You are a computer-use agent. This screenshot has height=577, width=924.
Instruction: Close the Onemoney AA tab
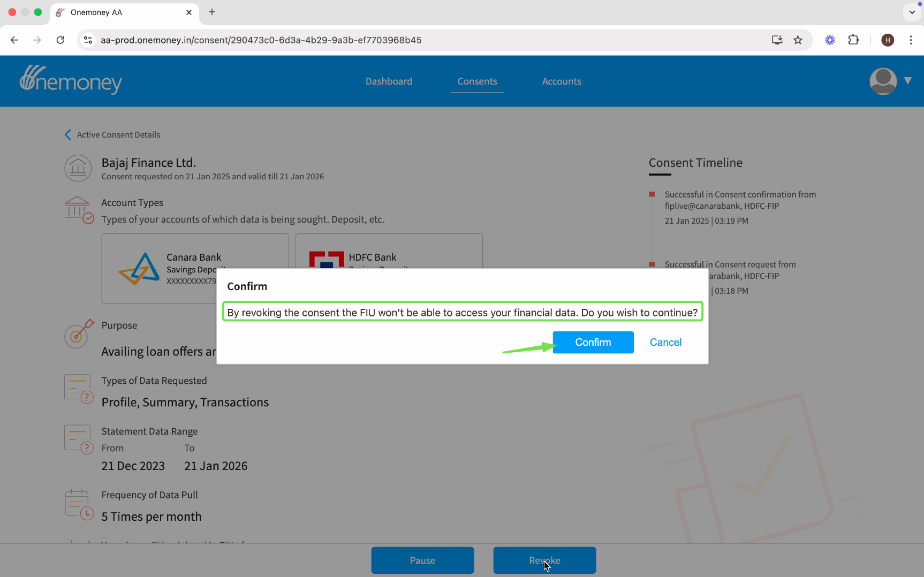coord(189,12)
